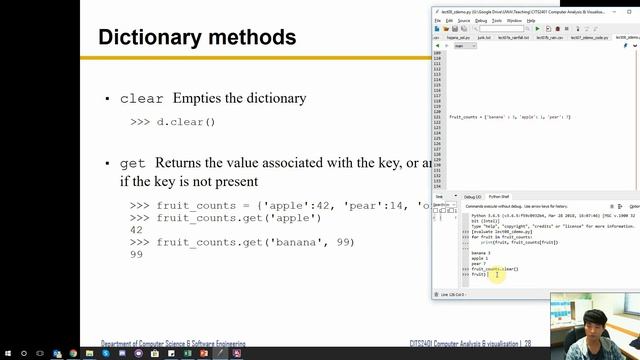Click the Save All toolbar icon

coord(464,29)
